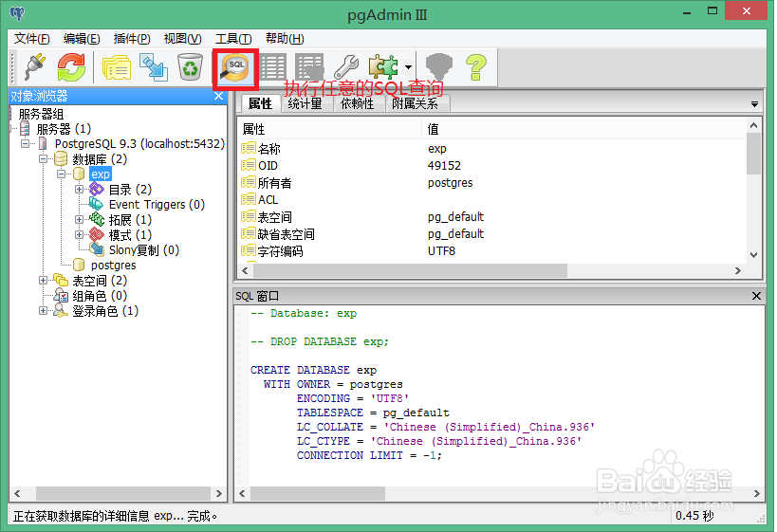Click SQL window horizontal scrollbar right arrow

coord(756,493)
